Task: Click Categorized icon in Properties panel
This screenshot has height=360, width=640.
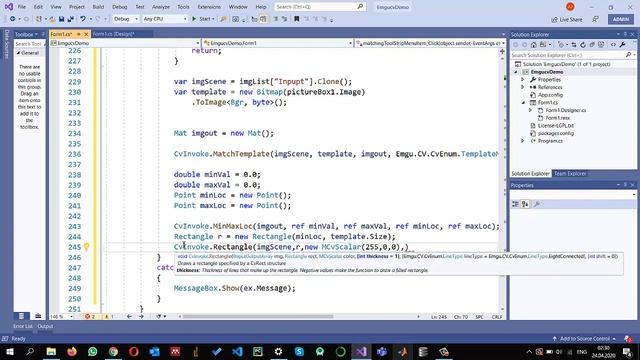Action: click(516, 204)
